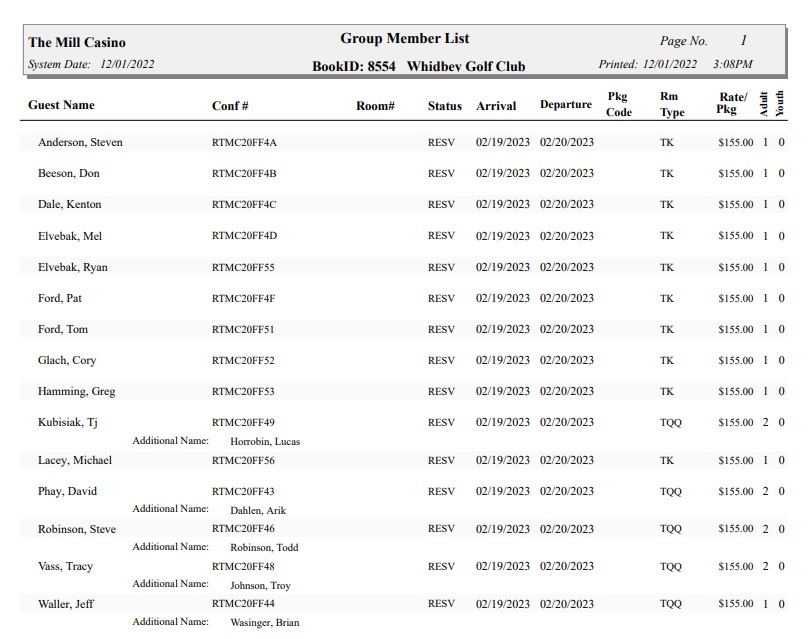Select the Room# column header
This screenshot has width=809, height=639.
[375, 106]
